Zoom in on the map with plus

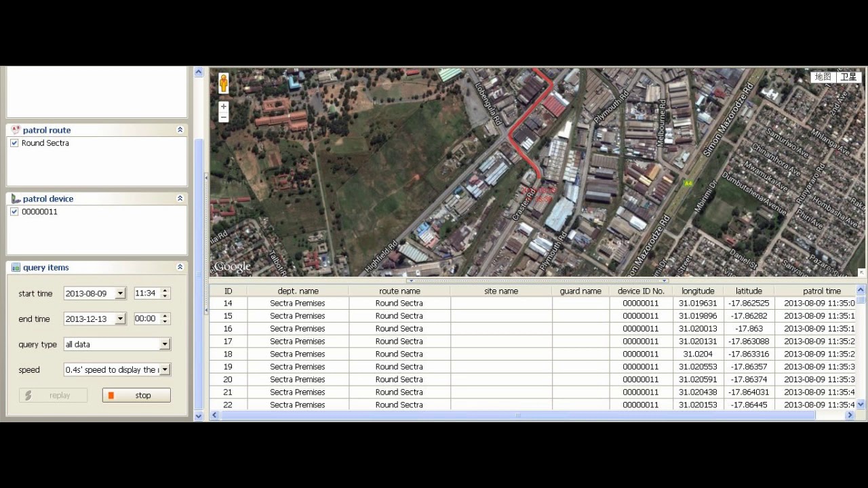pyautogui.click(x=224, y=106)
